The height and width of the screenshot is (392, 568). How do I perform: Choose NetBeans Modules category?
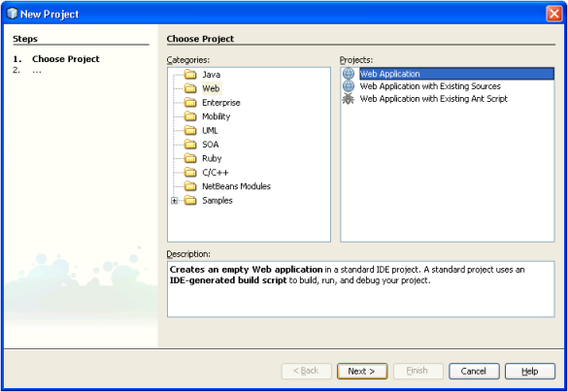pyautogui.click(x=237, y=186)
